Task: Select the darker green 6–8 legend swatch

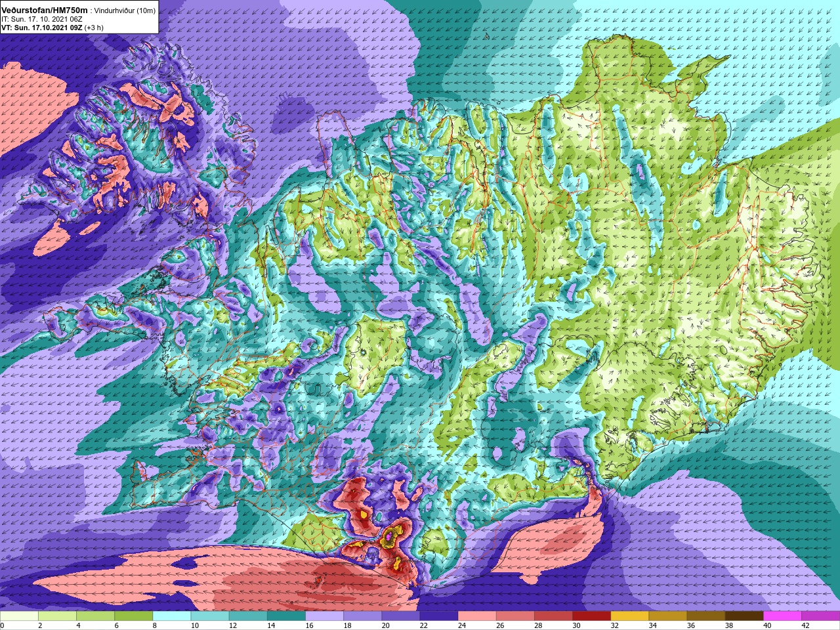Action: pyautogui.click(x=133, y=616)
